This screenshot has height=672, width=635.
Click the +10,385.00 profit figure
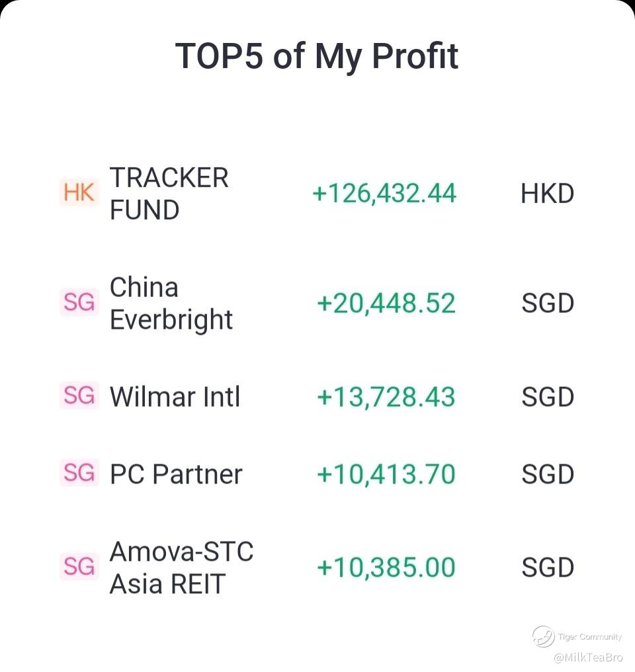(386, 567)
